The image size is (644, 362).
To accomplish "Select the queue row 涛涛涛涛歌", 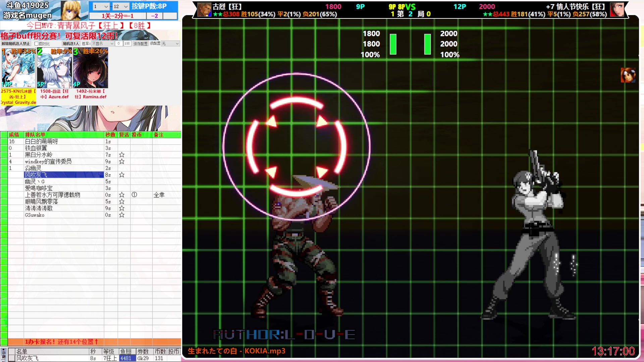I will click(91, 208).
